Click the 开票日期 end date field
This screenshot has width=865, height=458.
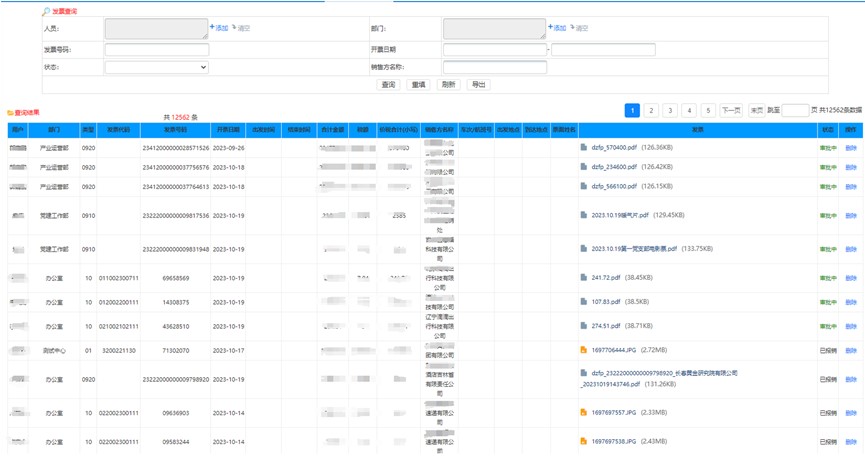tap(603, 50)
